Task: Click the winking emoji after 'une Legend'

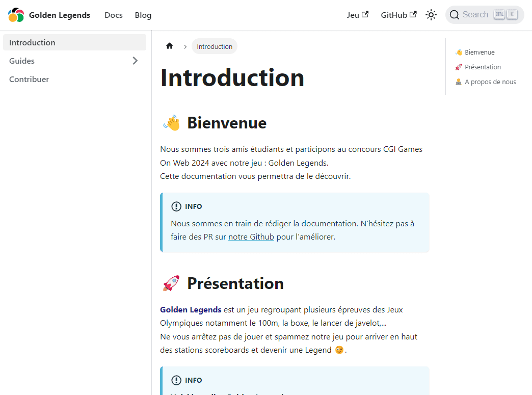Action: coord(339,350)
